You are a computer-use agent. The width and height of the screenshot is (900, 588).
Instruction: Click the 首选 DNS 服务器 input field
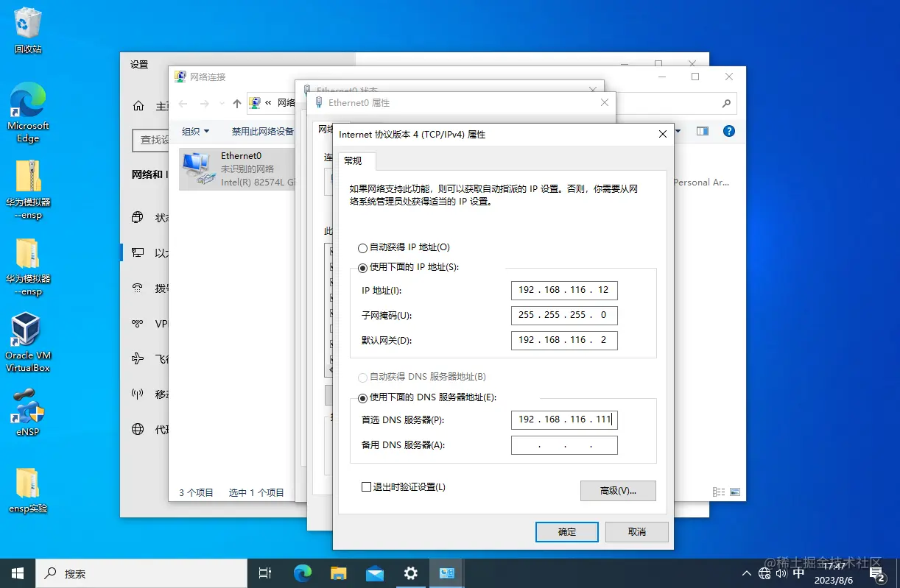coord(564,420)
